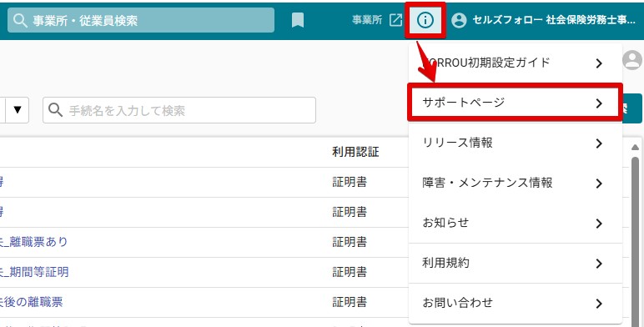Click chevron next to お知らせ
The width and height of the screenshot is (644, 327).
(x=599, y=224)
